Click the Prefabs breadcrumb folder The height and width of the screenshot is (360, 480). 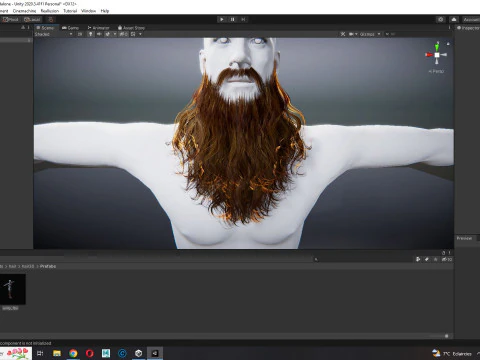click(x=48, y=266)
